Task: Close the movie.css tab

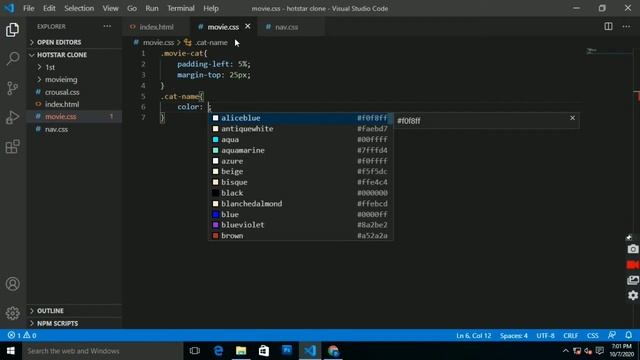Action: pos(247,26)
